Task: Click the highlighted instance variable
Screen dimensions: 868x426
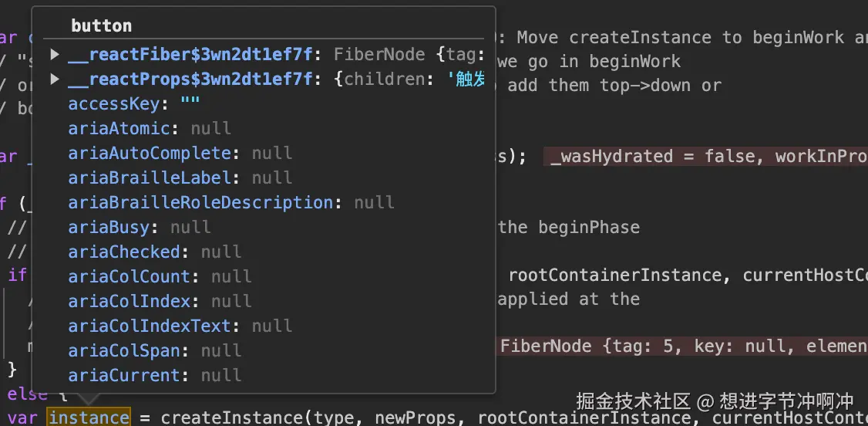Action: [x=89, y=418]
